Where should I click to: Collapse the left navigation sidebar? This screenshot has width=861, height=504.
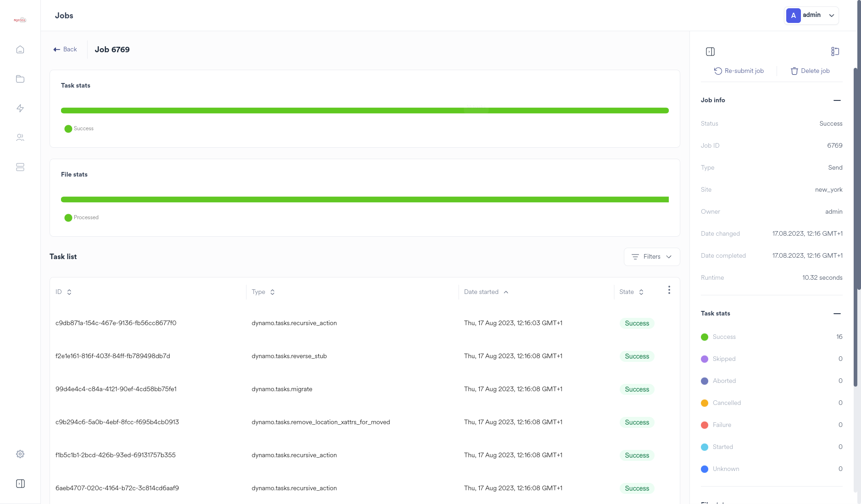(x=20, y=483)
